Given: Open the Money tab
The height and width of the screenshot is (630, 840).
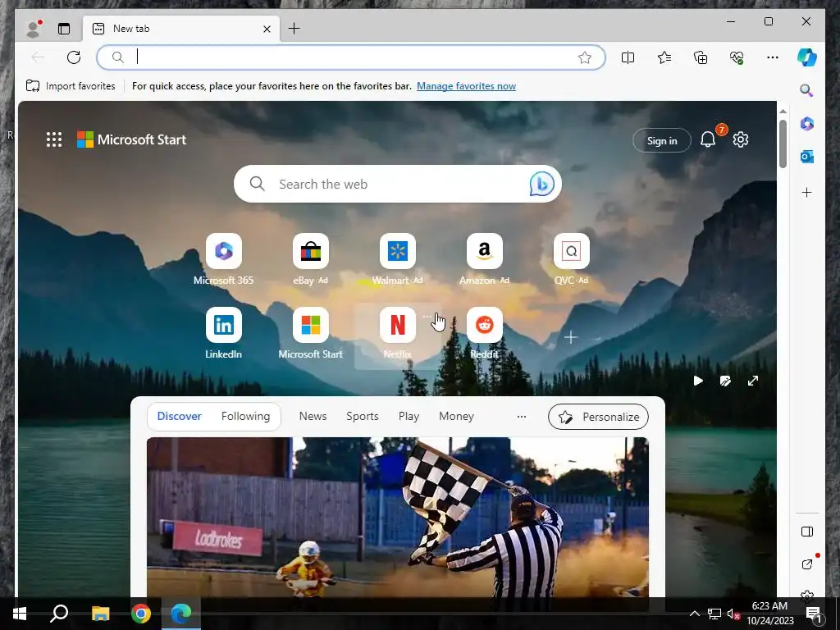Looking at the screenshot, I should coord(456,416).
